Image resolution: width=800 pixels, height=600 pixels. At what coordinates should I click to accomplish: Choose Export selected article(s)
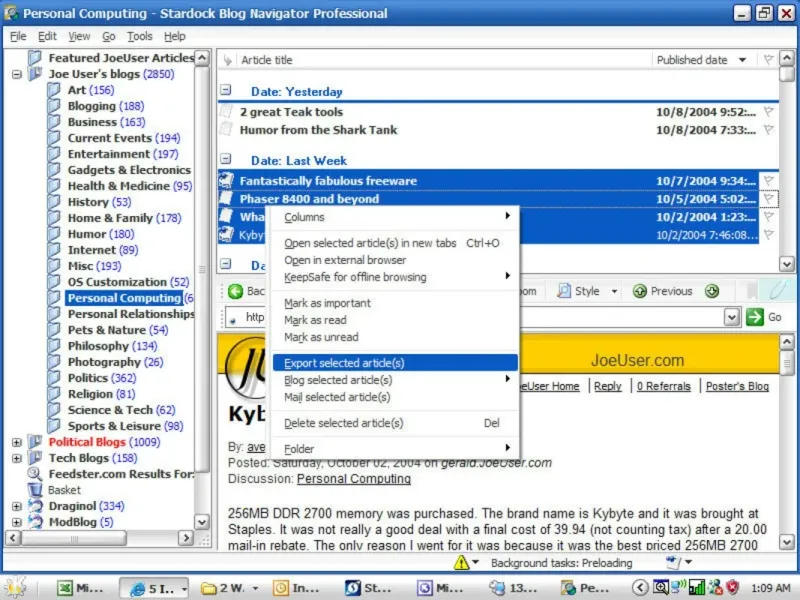(x=395, y=363)
